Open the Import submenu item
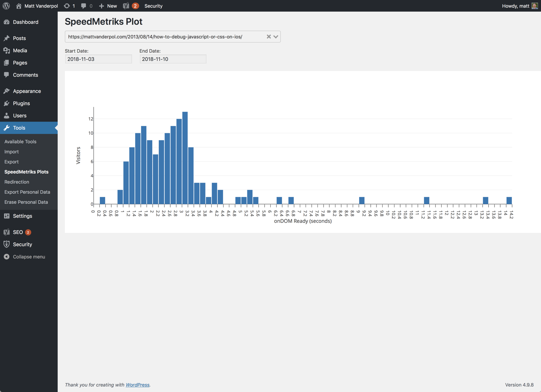Viewport: 541px width, 392px height. 12,152
